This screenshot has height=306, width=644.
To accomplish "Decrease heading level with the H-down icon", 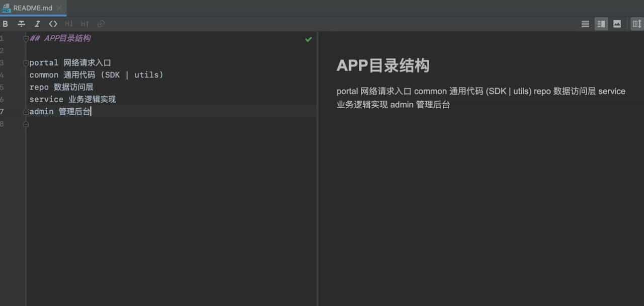I will 69,24.
